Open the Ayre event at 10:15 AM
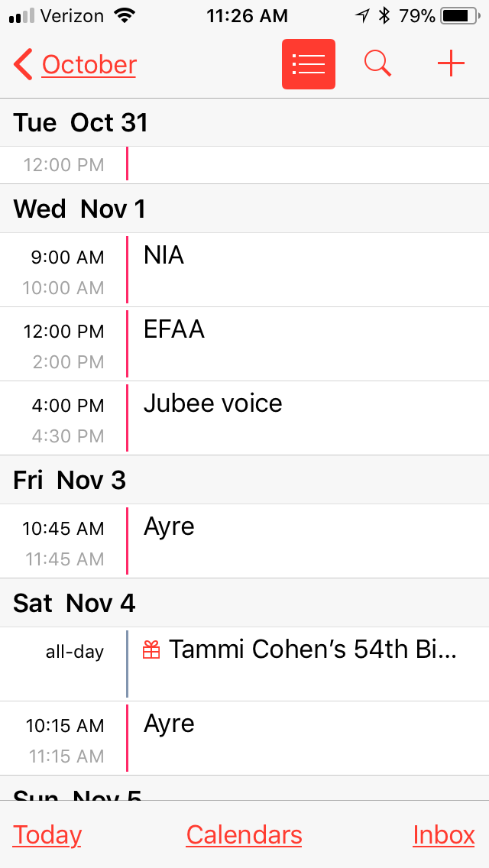 coord(306,738)
